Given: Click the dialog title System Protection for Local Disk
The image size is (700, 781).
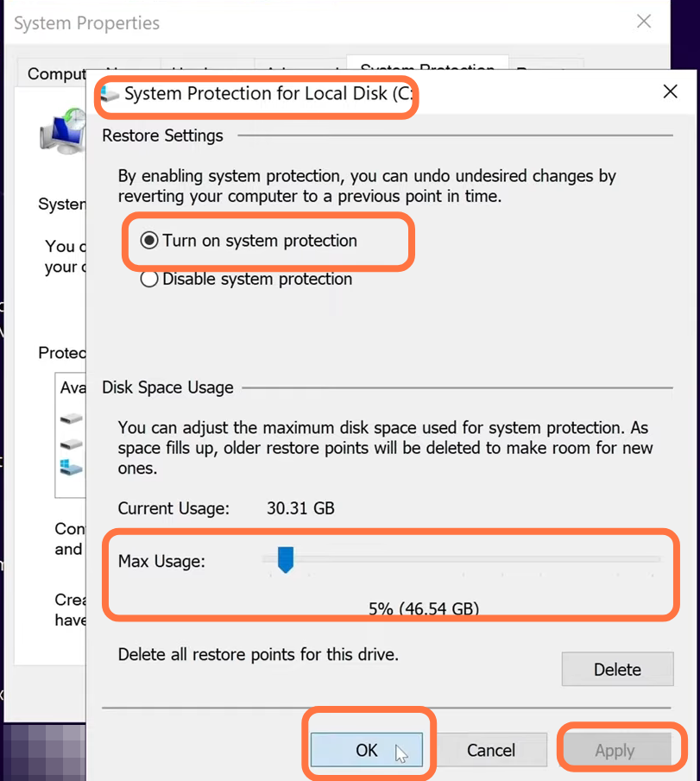Looking at the screenshot, I should [268, 94].
